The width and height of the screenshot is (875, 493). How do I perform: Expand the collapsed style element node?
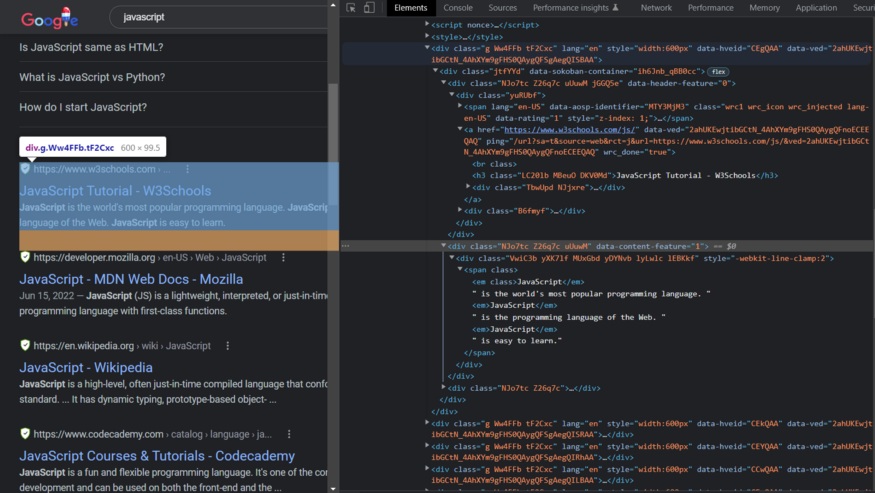(428, 36)
